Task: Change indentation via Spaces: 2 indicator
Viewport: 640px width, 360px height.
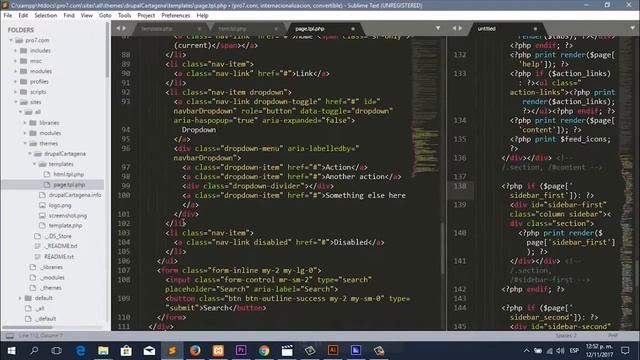Action: coord(566,336)
